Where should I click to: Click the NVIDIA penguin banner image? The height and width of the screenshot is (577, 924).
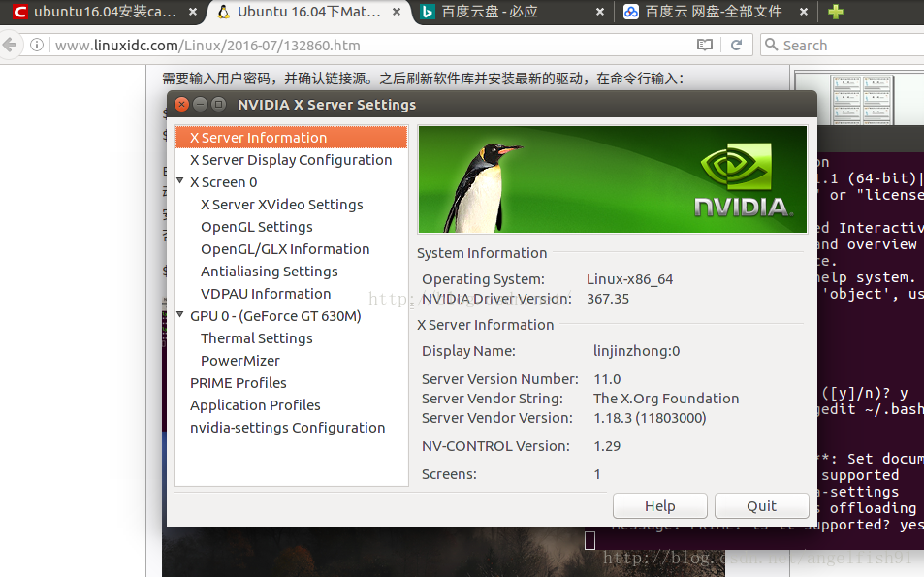click(612, 179)
